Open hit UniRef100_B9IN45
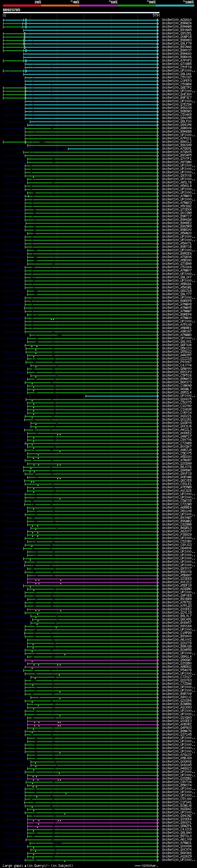Viewport: 197px width, 868px height. pyautogui.click(x=177, y=30)
